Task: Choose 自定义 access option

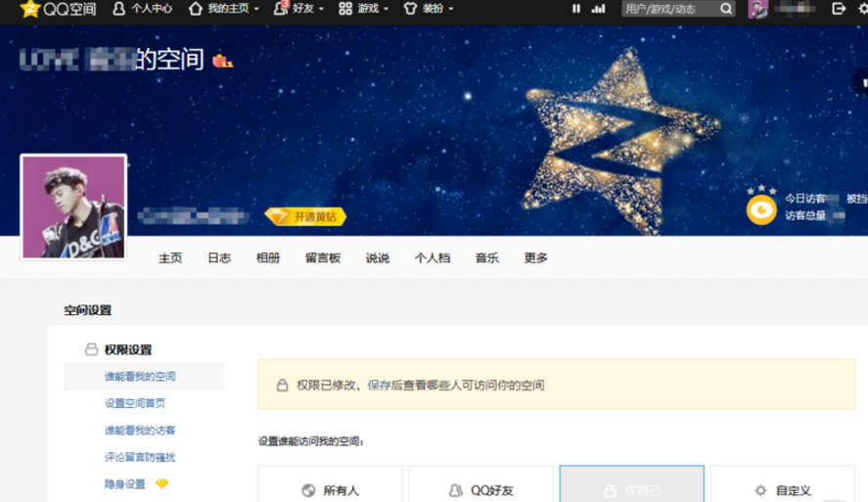Action: [782, 489]
